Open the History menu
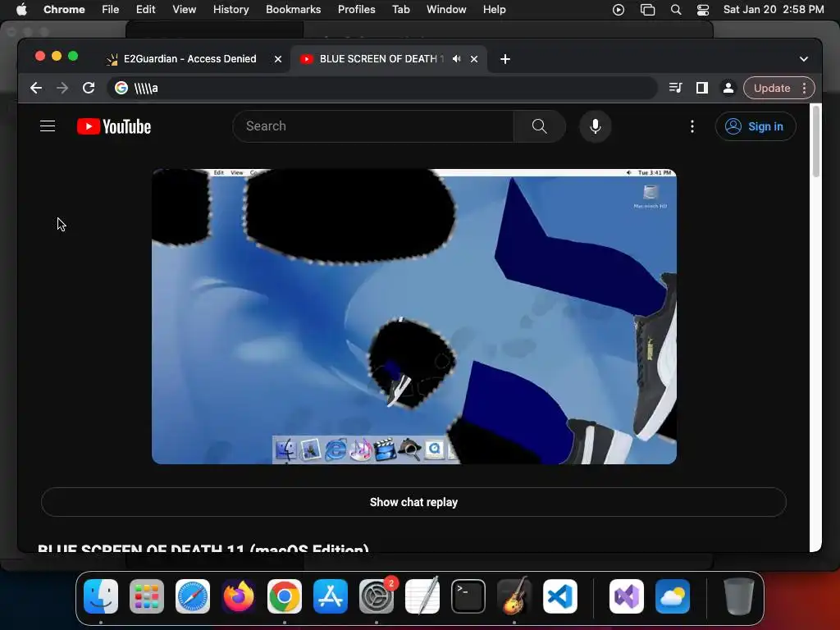840x630 pixels. point(231,10)
